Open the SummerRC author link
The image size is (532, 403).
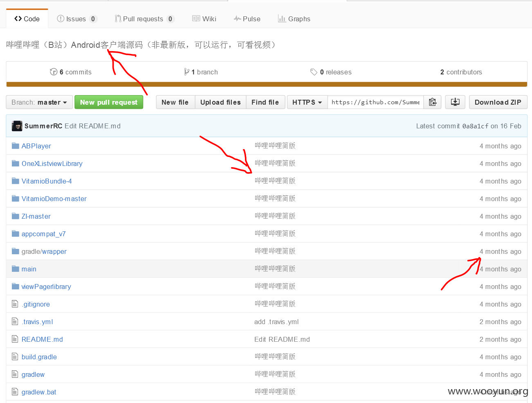click(43, 126)
